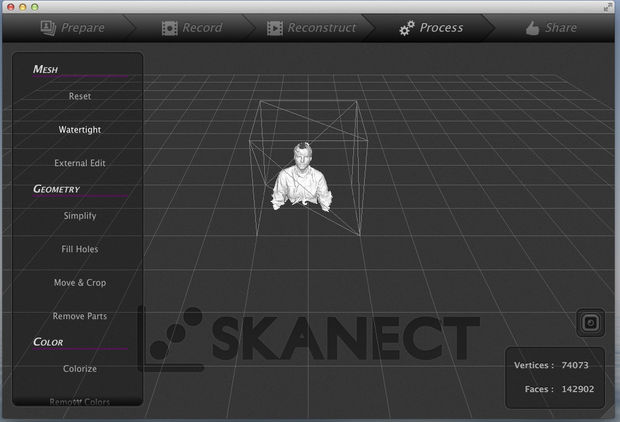Image resolution: width=620 pixels, height=422 pixels.
Task: Go to the Reconstruct tab
Action: 311,28
